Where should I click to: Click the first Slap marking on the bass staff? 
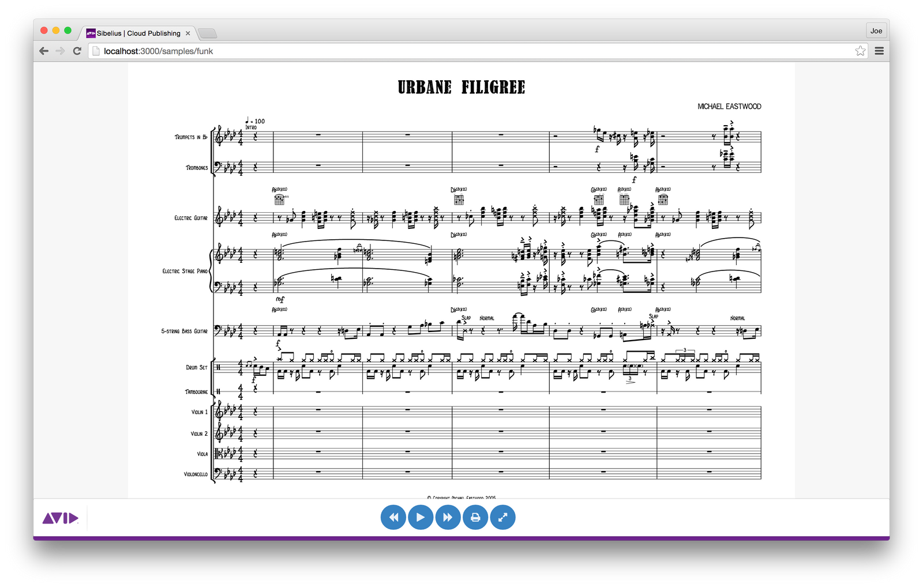point(466,318)
